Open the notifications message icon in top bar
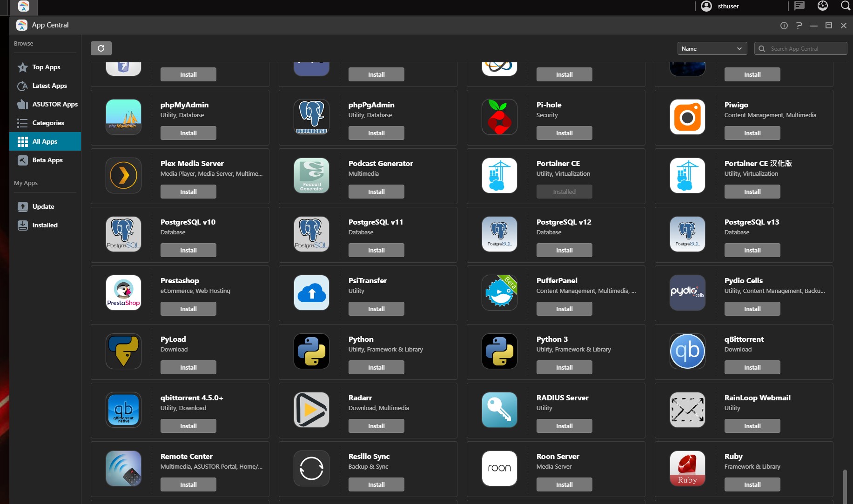This screenshot has width=853, height=504. pos(799,6)
